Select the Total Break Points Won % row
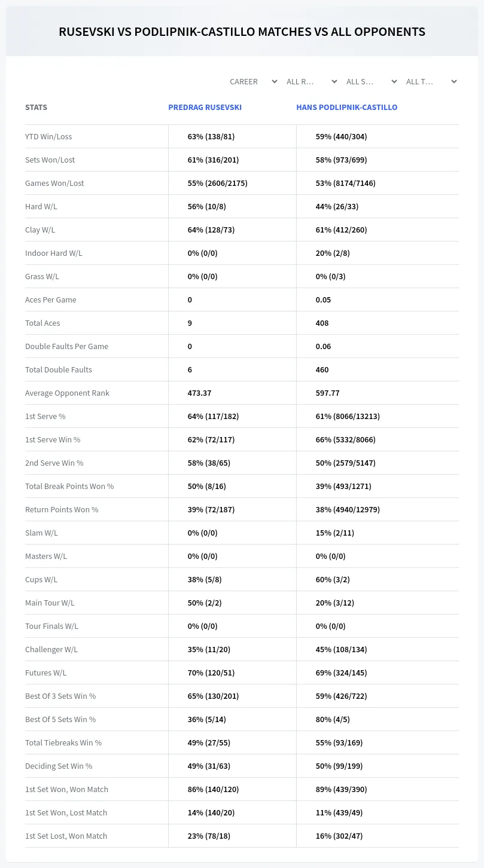The image size is (484, 868). (242, 486)
